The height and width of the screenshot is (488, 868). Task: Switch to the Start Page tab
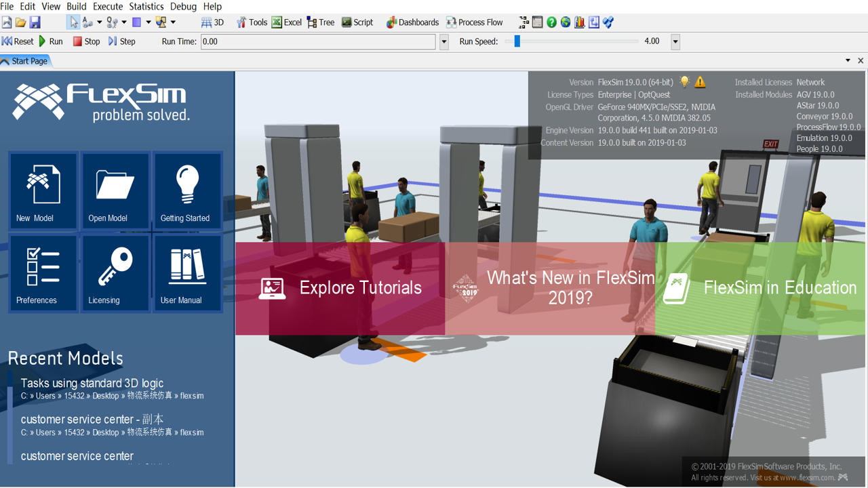[24, 61]
